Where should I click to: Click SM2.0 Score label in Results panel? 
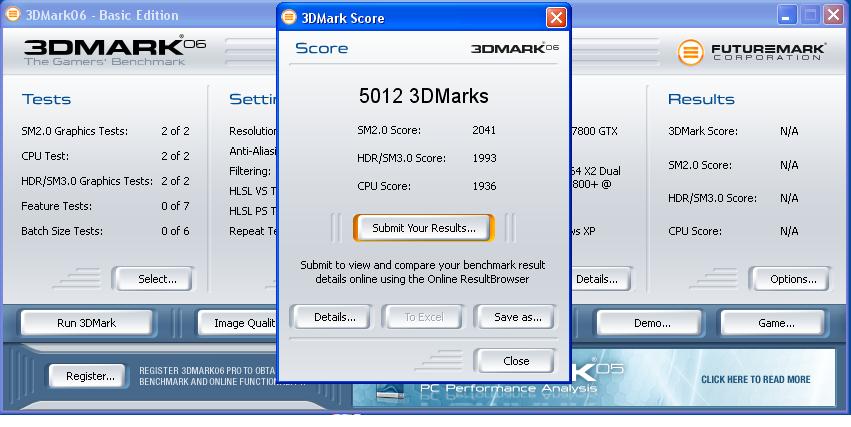[x=700, y=165]
